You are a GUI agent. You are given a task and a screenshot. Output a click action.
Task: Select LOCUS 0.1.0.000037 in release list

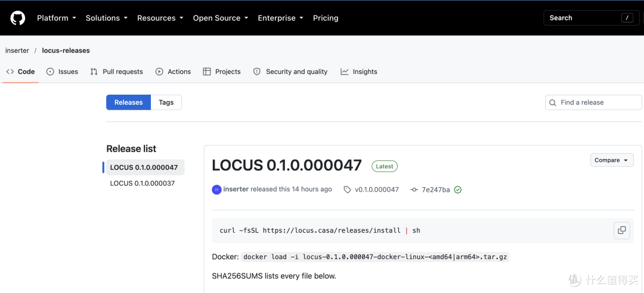click(x=143, y=183)
